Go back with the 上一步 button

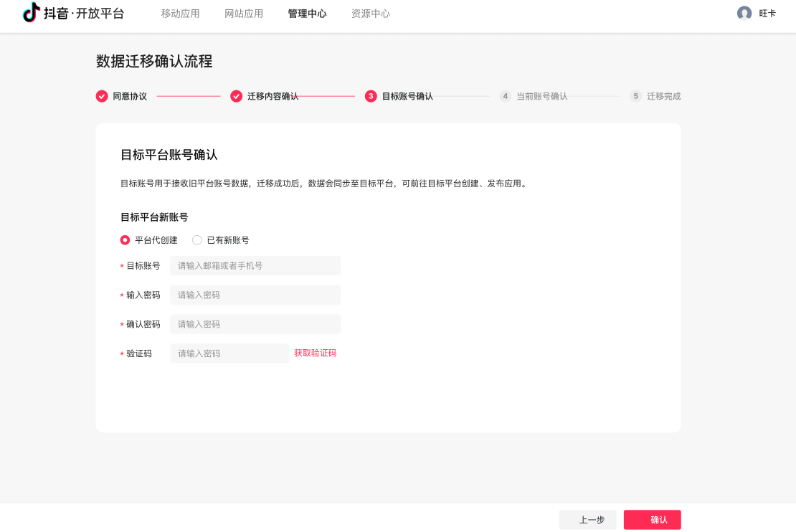pyautogui.click(x=592, y=520)
